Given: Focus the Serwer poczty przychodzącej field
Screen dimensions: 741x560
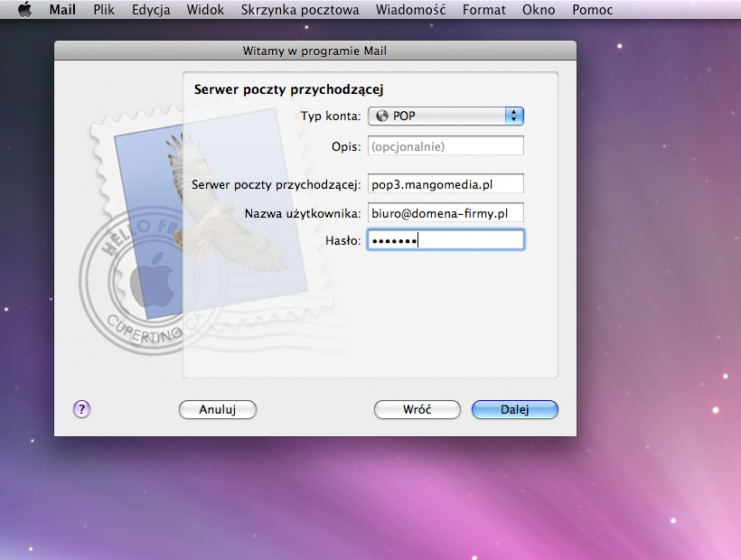Looking at the screenshot, I should 446,183.
